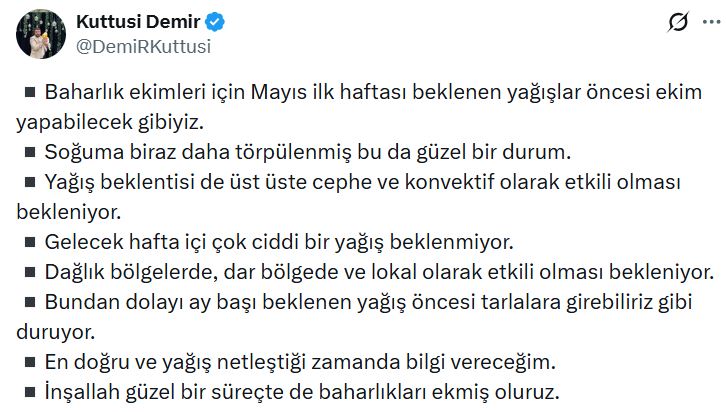
Task: Click the square bullet before 'İnşallah güzel'
Action: (x=29, y=389)
